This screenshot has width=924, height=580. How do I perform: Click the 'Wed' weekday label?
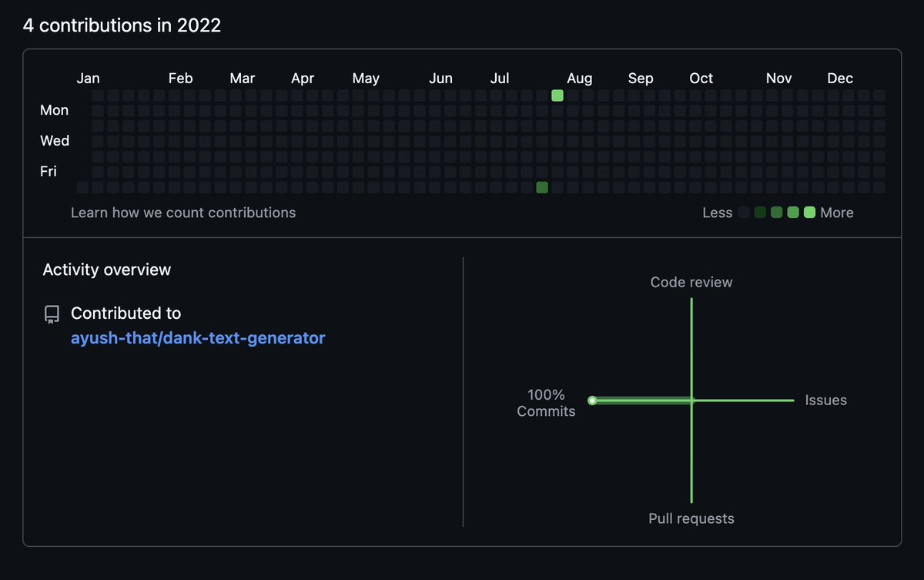point(55,141)
